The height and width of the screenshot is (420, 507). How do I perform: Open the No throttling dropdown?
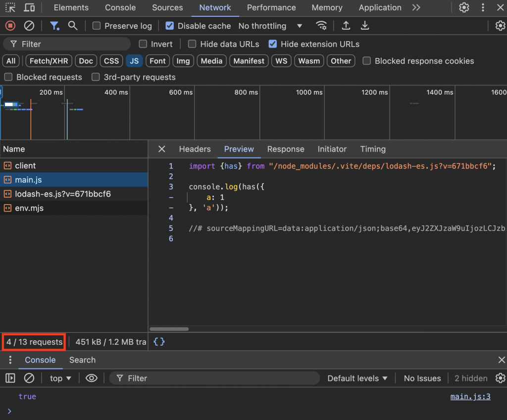pyautogui.click(x=270, y=26)
